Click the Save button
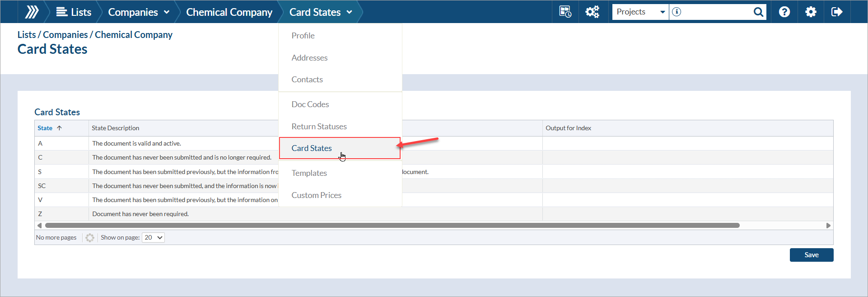 pos(812,255)
